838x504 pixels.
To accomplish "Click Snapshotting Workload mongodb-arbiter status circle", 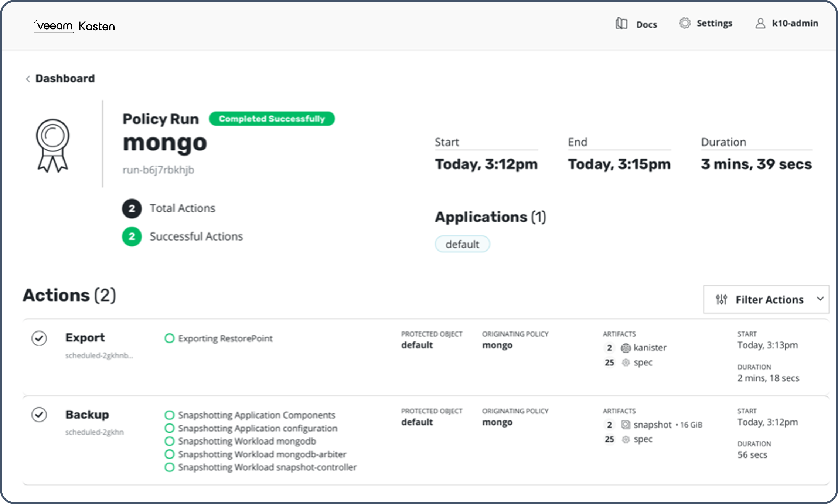I will point(169,454).
